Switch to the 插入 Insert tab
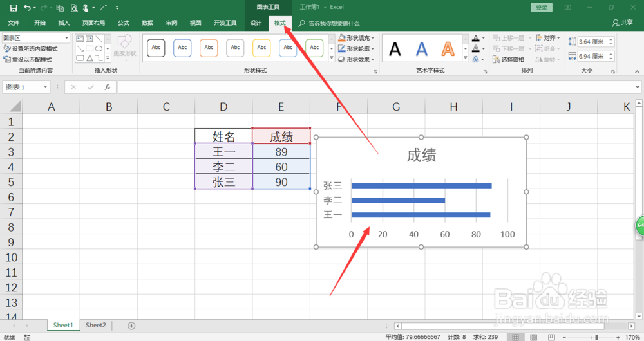644x341 pixels. point(64,23)
